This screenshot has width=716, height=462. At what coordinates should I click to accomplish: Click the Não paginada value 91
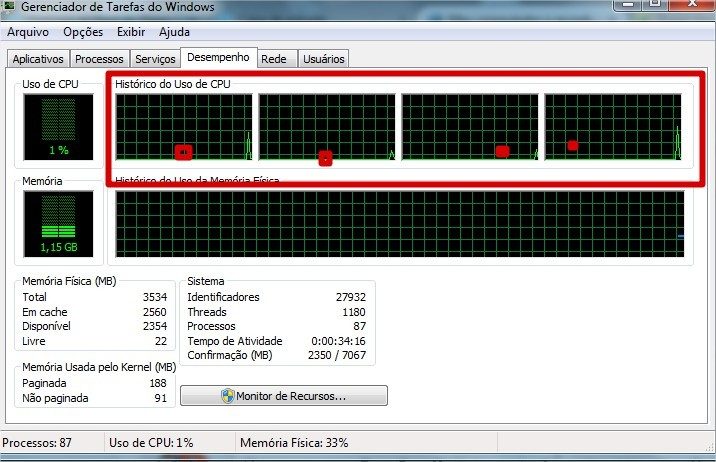[161, 398]
